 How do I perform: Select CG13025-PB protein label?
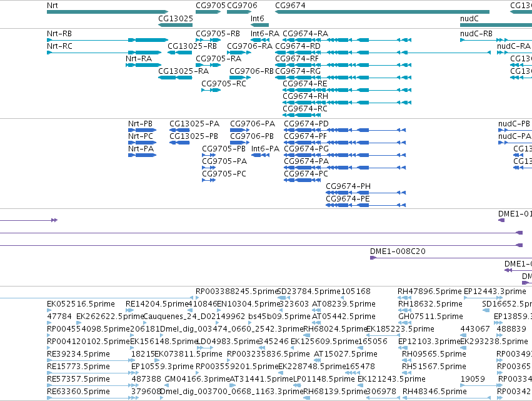tap(194, 136)
